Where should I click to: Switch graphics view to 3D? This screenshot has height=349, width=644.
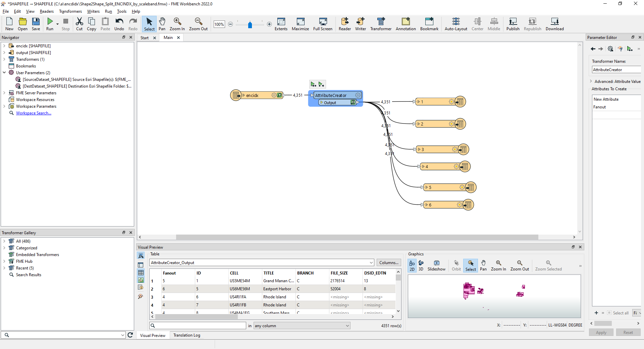[x=421, y=265]
